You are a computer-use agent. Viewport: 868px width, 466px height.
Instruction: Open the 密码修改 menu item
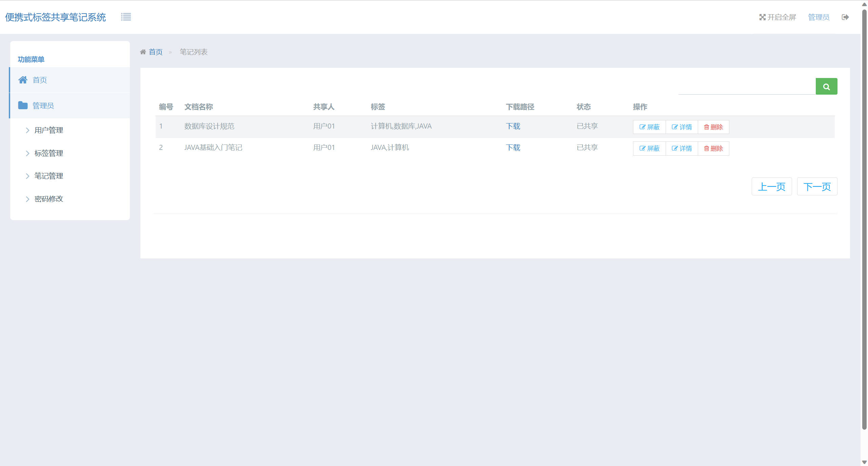(x=49, y=199)
